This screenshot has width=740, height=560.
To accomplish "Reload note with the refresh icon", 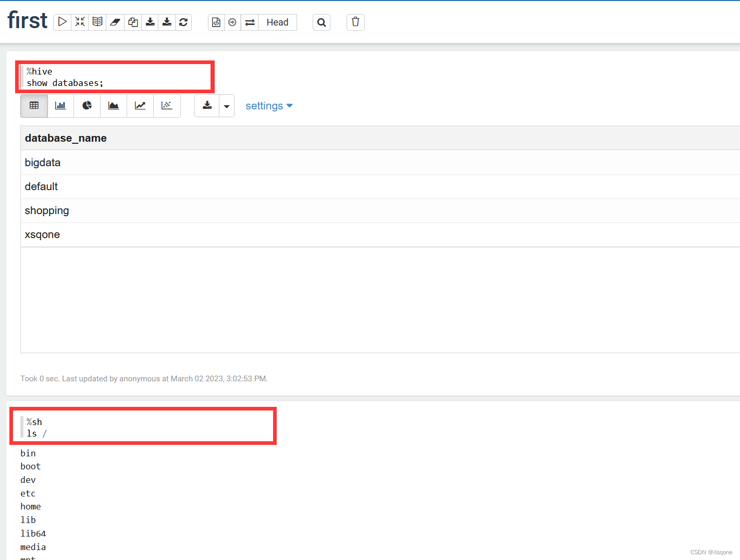I will point(183,22).
